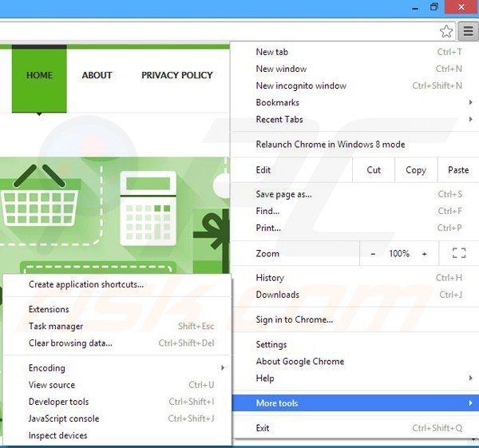Select Find... menu item
The image size is (479, 448).
(355, 211)
